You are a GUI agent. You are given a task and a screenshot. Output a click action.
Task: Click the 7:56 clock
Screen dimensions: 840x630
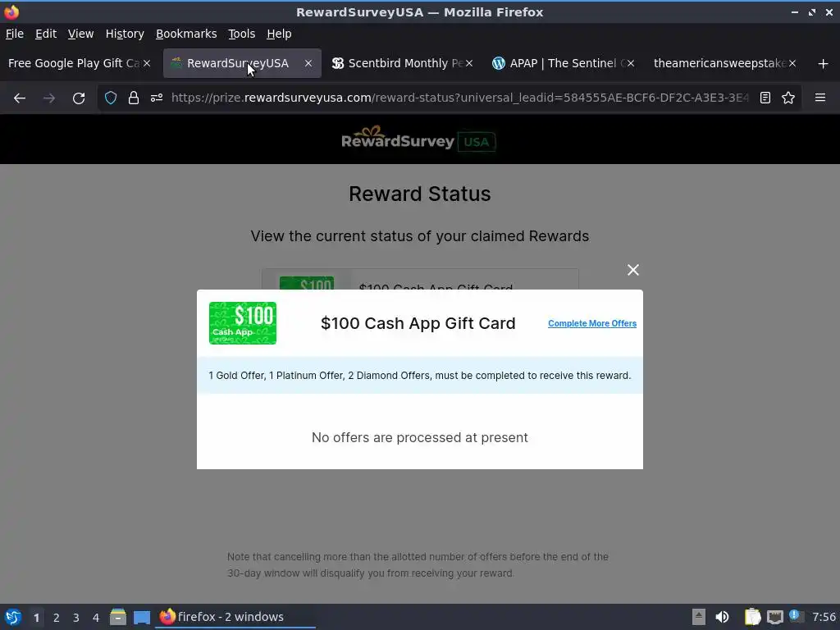click(824, 617)
